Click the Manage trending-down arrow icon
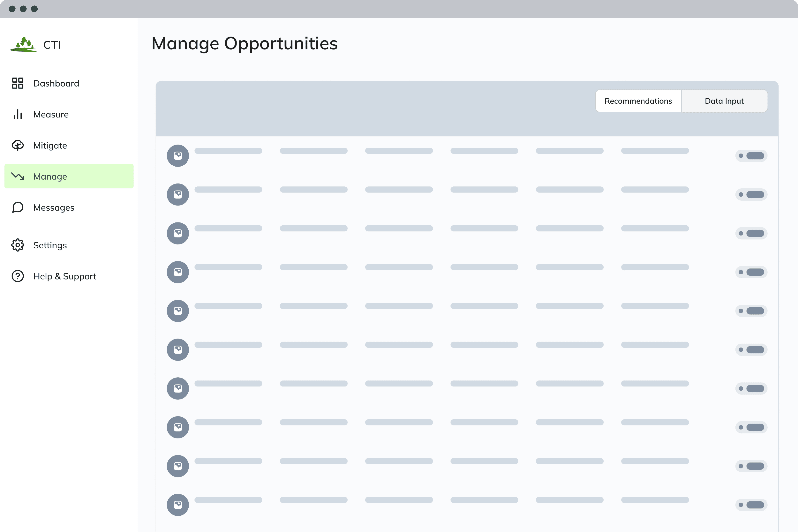The width and height of the screenshot is (798, 532). pos(18,176)
